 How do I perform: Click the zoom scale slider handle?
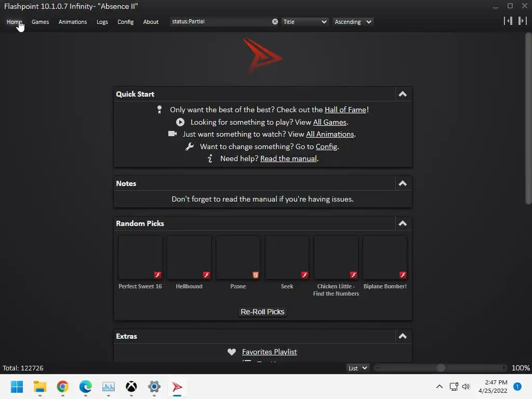click(441, 368)
